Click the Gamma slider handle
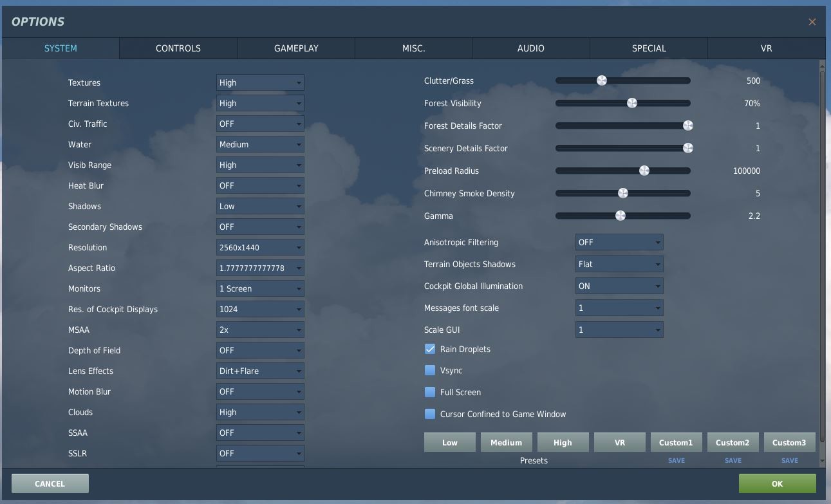Image resolution: width=831 pixels, height=504 pixels. (x=621, y=216)
